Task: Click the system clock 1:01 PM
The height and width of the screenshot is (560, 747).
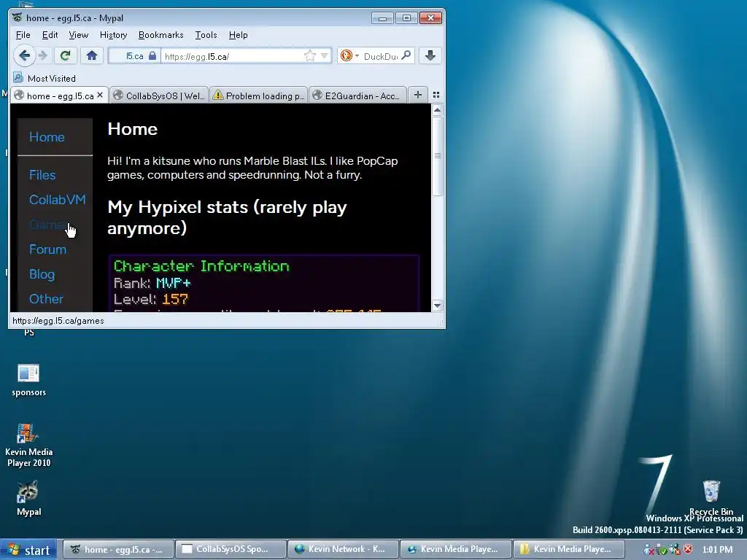Action: click(x=718, y=550)
